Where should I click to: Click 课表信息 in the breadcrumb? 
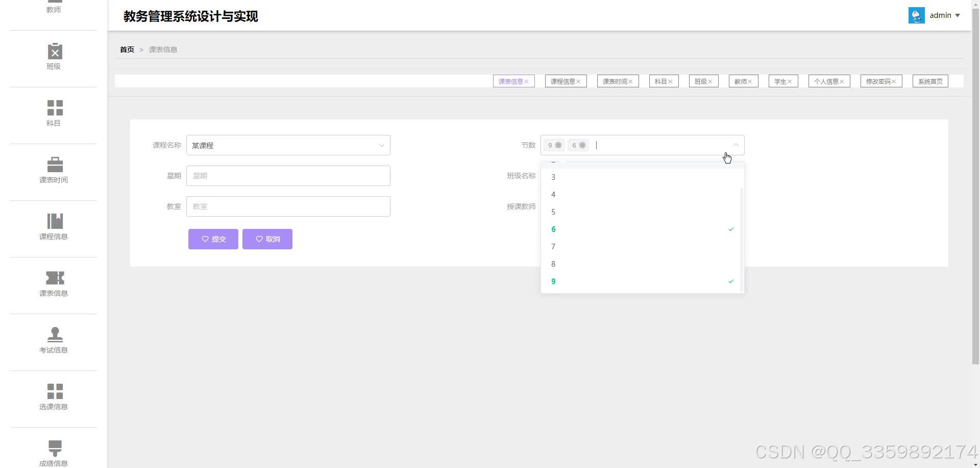[x=163, y=50]
